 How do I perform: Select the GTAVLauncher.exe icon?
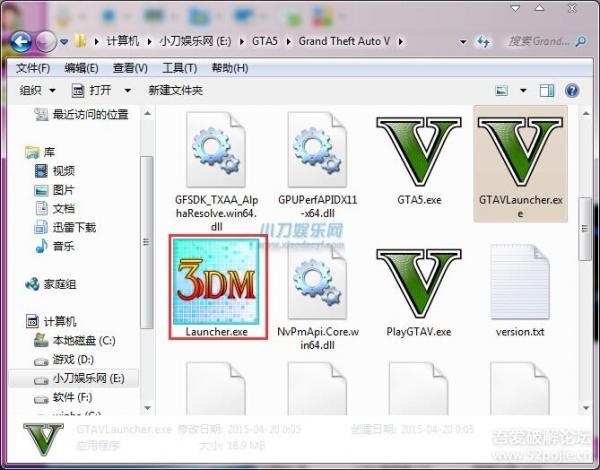(520, 152)
